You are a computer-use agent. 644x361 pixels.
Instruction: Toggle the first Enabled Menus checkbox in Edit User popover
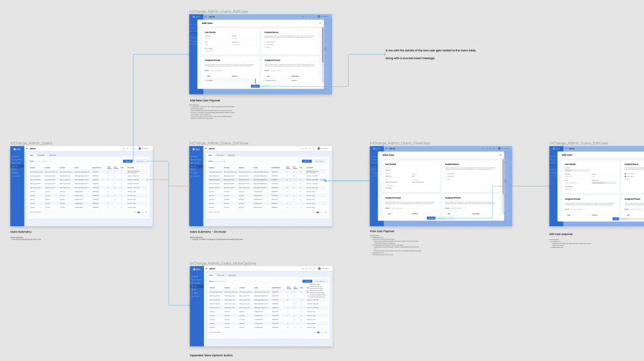tap(625, 173)
